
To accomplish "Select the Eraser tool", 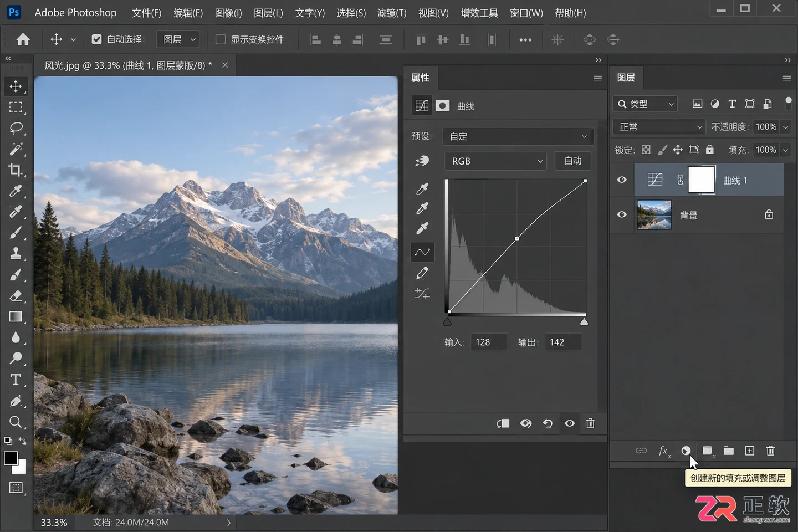I will tap(16, 296).
